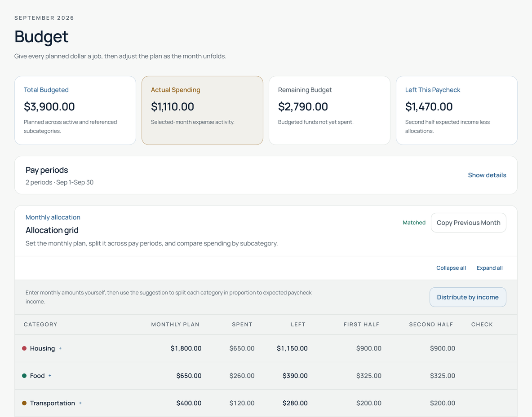Click Food left amount $390.00
Viewport: 532px width, 417px height.
click(x=295, y=376)
